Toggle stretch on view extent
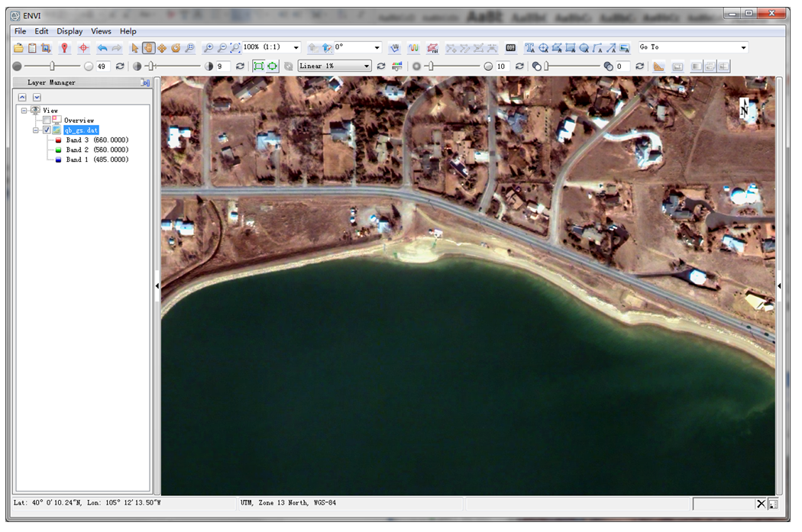This screenshot has width=802, height=532. pos(273,66)
